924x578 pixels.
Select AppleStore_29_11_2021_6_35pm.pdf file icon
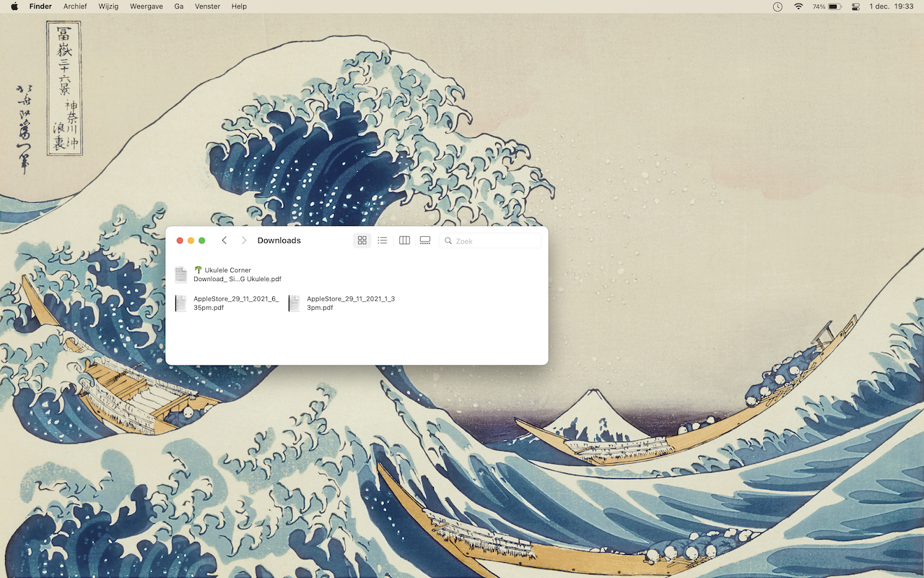[180, 303]
